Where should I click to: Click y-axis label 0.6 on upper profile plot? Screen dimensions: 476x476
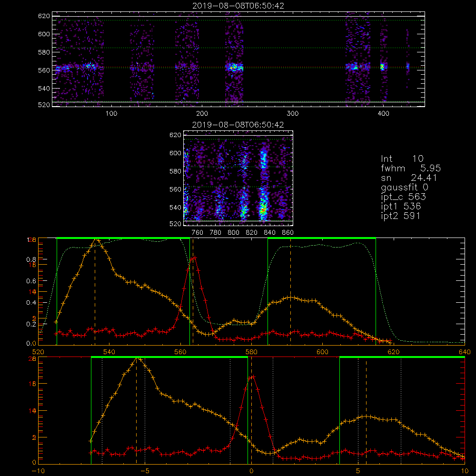point(31,281)
